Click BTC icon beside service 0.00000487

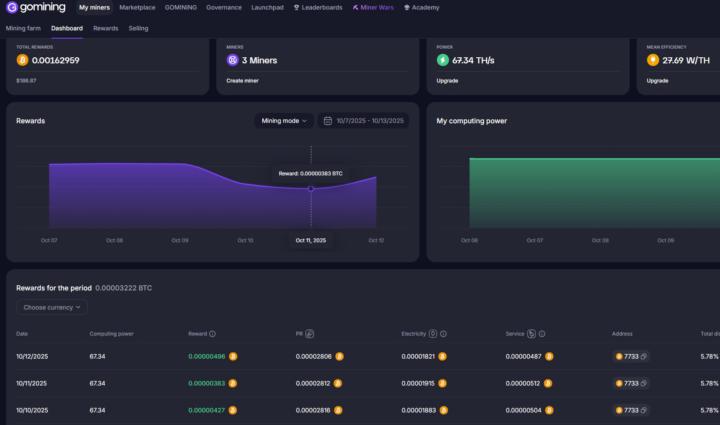549,357
